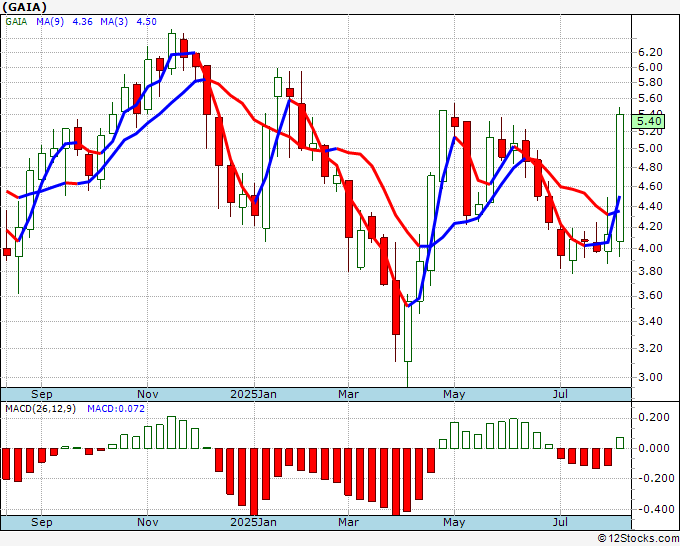This screenshot has height=546, width=680.
Task: Click May on the price chart time axis
Action: (x=454, y=394)
